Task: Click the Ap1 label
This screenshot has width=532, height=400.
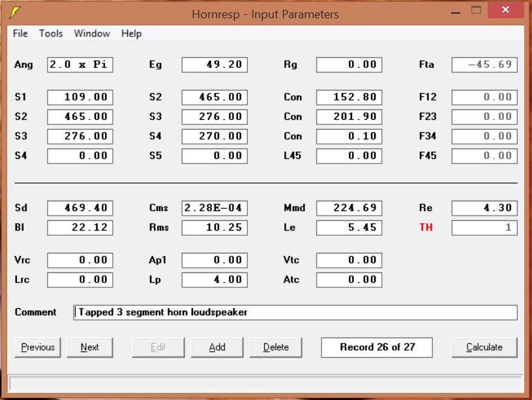Action: (158, 260)
